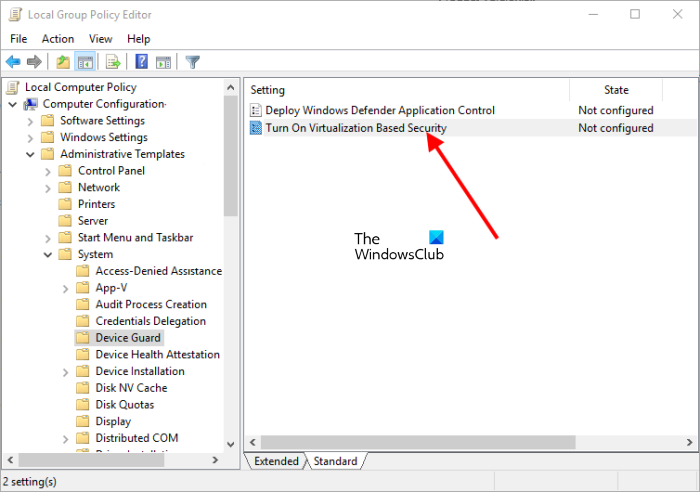Expand the Distributed COM node
Viewport: 700px width, 492px height.
tap(65, 438)
